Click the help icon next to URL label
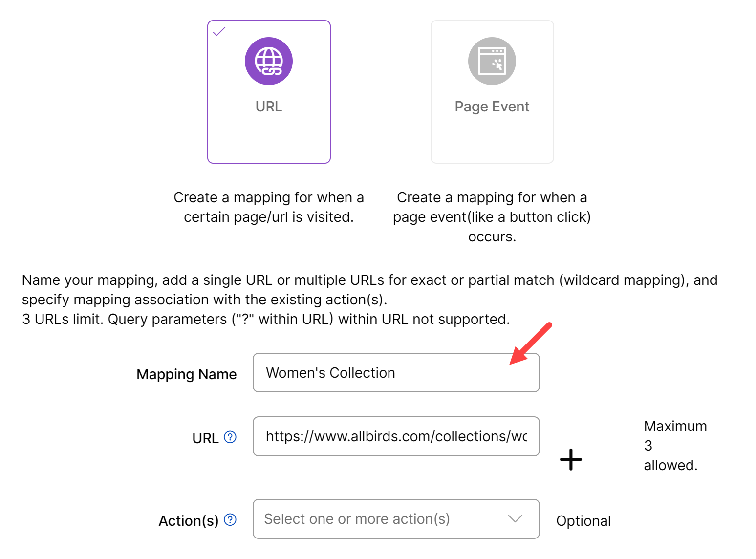 click(x=230, y=437)
